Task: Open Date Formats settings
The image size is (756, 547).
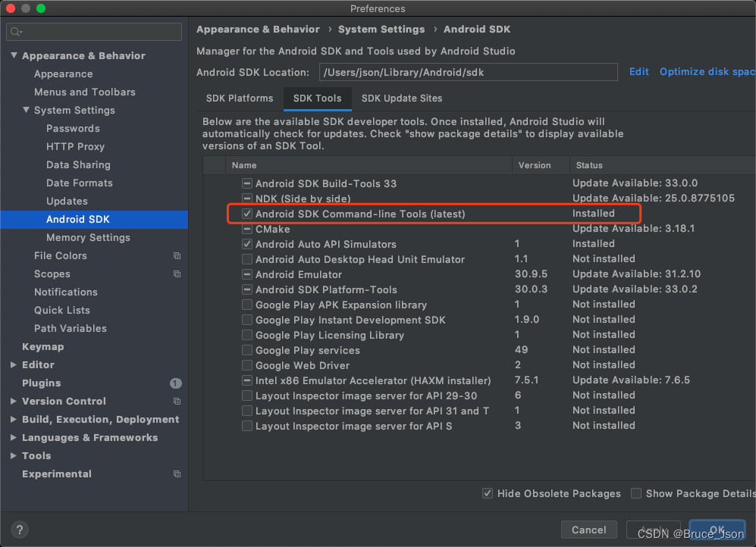Action: click(x=79, y=183)
